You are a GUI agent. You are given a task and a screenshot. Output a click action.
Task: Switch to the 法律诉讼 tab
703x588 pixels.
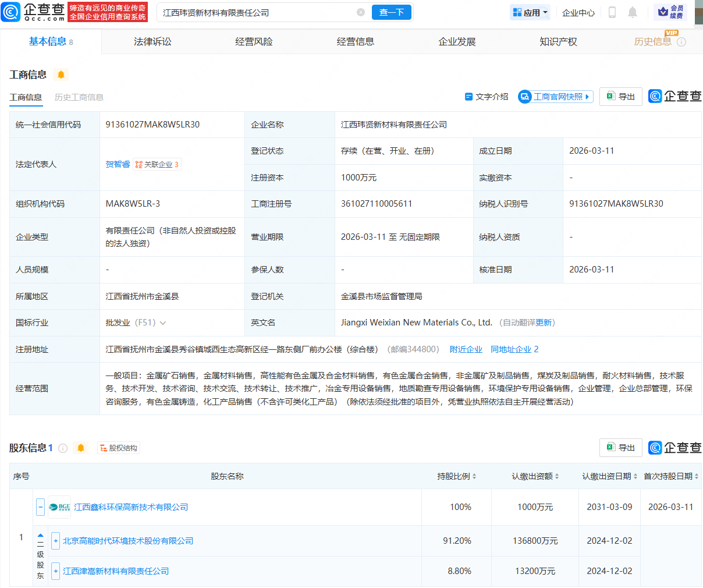pos(151,41)
